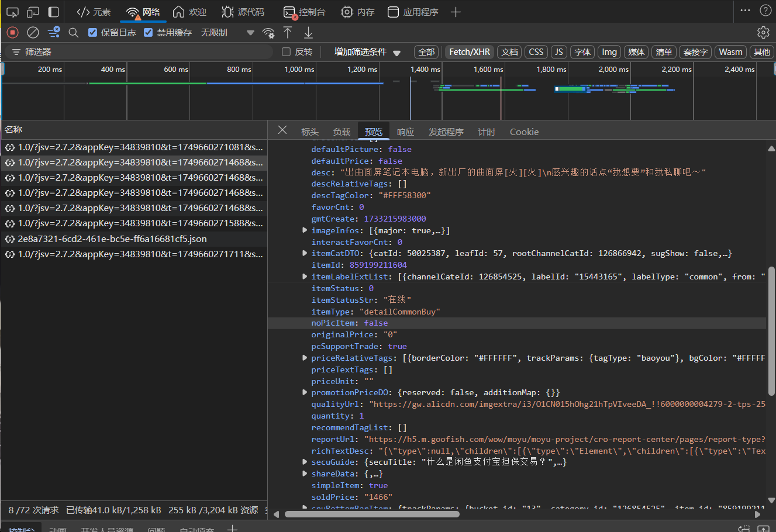Expand the secuGuide object node
The width and height of the screenshot is (776, 532).
click(x=305, y=462)
